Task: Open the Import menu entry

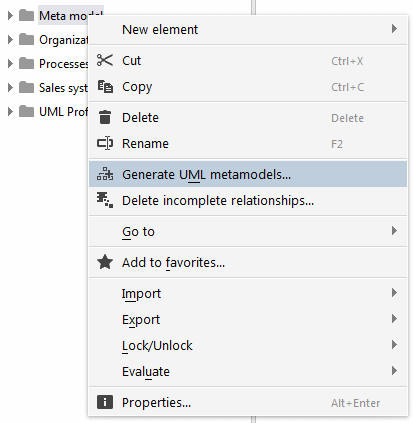Action: 248,293
